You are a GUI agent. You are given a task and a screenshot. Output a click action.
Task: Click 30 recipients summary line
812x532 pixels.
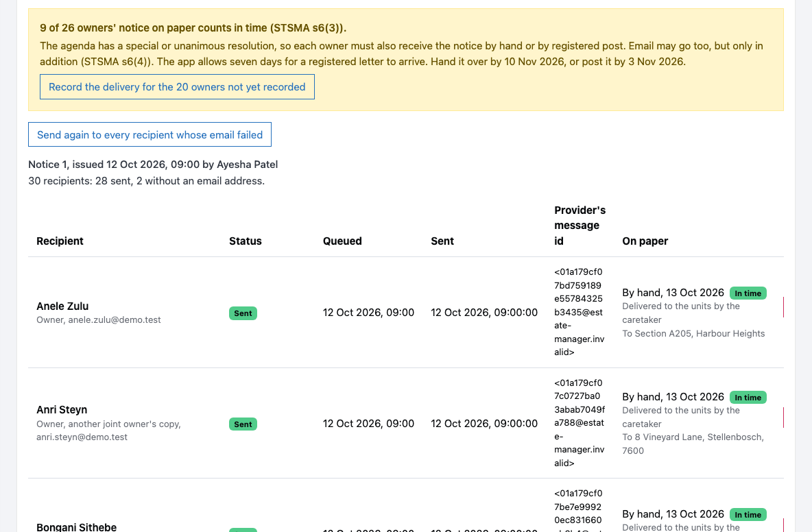pyautogui.click(x=146, y=181)
